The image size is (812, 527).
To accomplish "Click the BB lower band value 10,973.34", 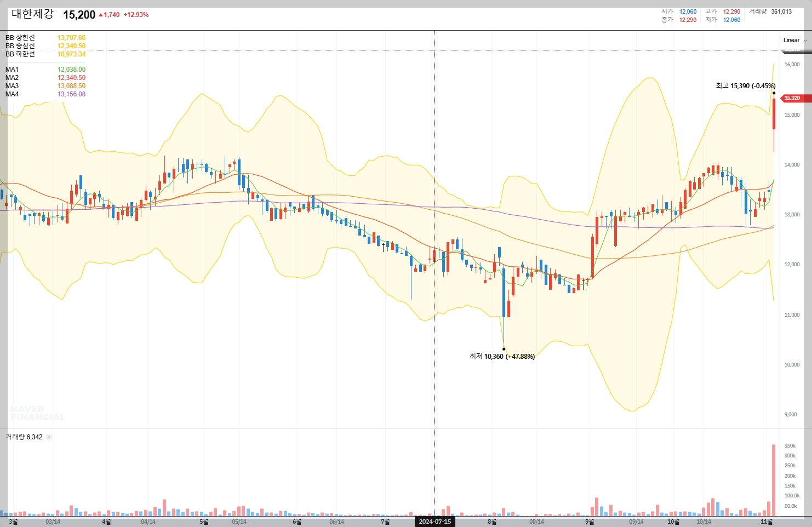I will click(x=71, y=54).
